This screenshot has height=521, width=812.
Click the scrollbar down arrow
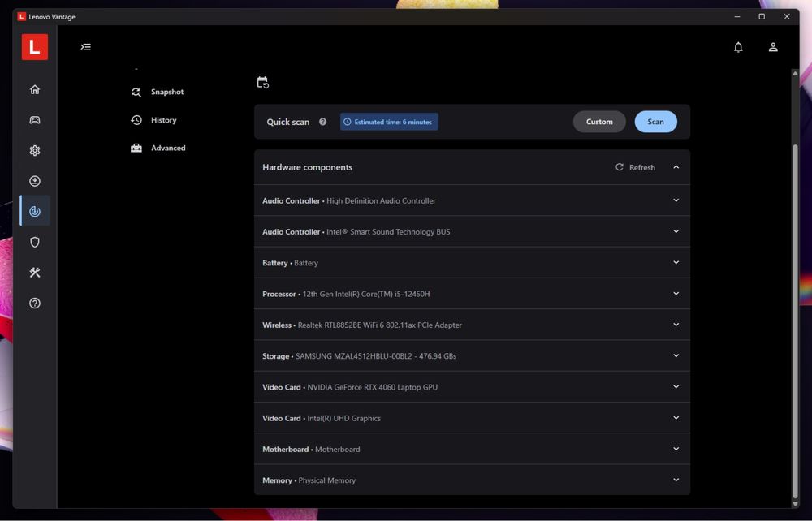(x=796, y=504)
